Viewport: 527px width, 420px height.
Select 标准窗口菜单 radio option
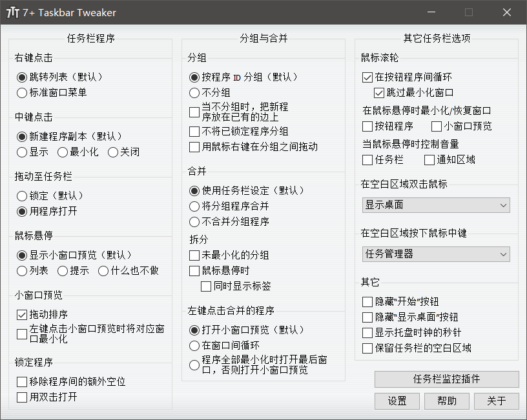[23, 92]
